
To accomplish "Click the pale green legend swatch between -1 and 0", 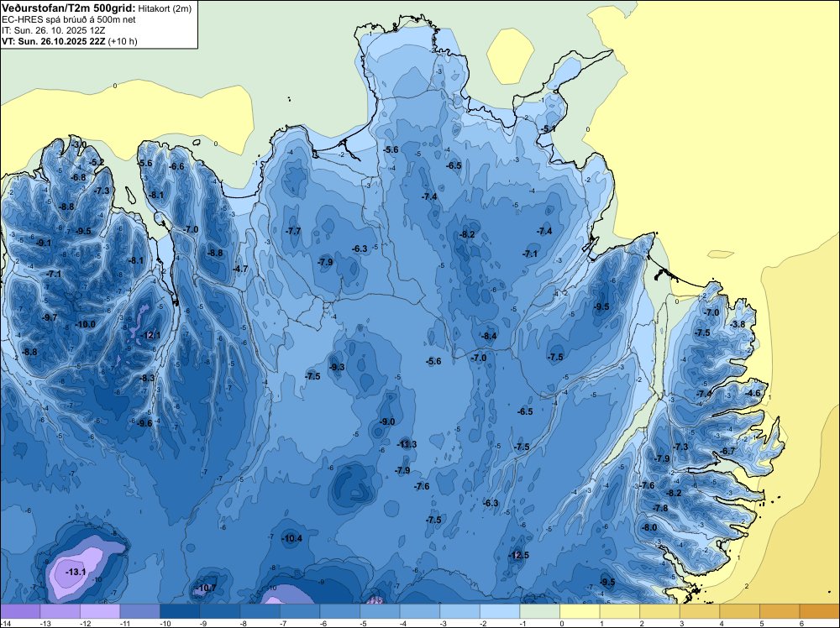I will tap(540, 611).
